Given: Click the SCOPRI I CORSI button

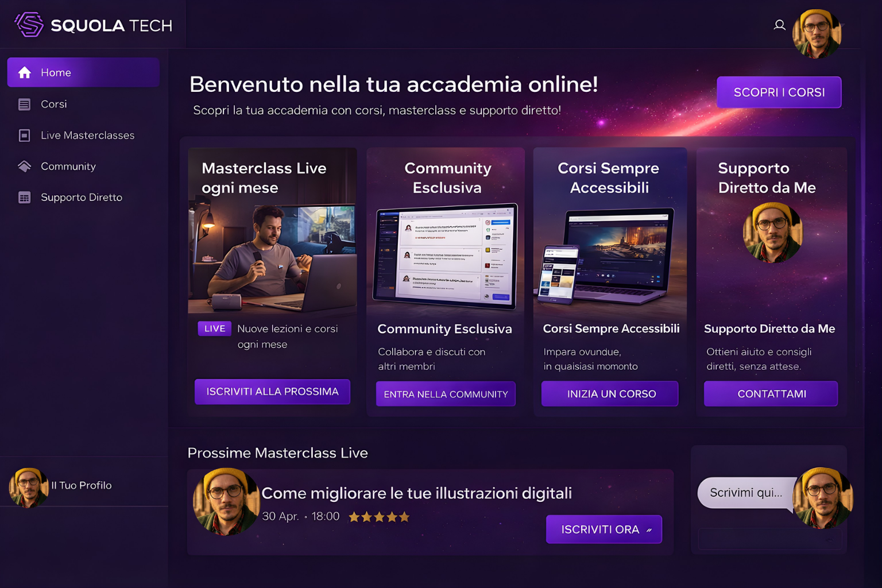Looking at the screenshot, I should click(779, 92).
